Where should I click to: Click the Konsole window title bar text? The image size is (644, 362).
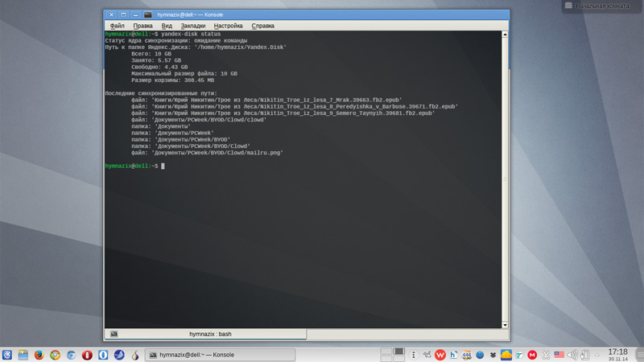(x=190, y=14)
